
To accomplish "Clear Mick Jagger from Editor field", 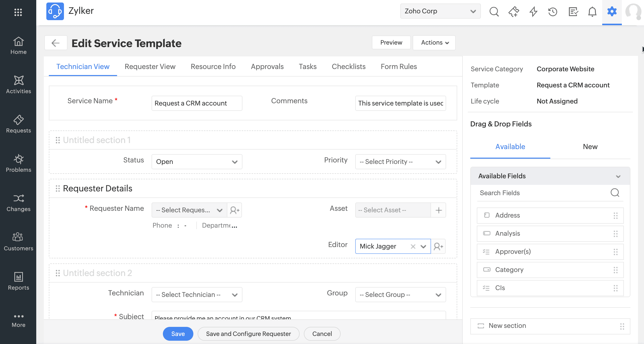I will [413, 246].
